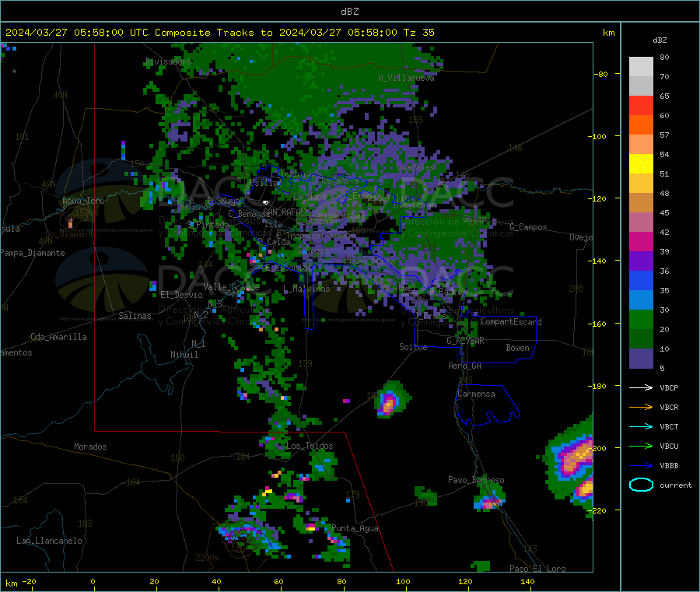The width and height of the screenshot is (700, 592).
Task: Click the 'Cda_Amarilla' map label
Action: click(x=58, y=337)
